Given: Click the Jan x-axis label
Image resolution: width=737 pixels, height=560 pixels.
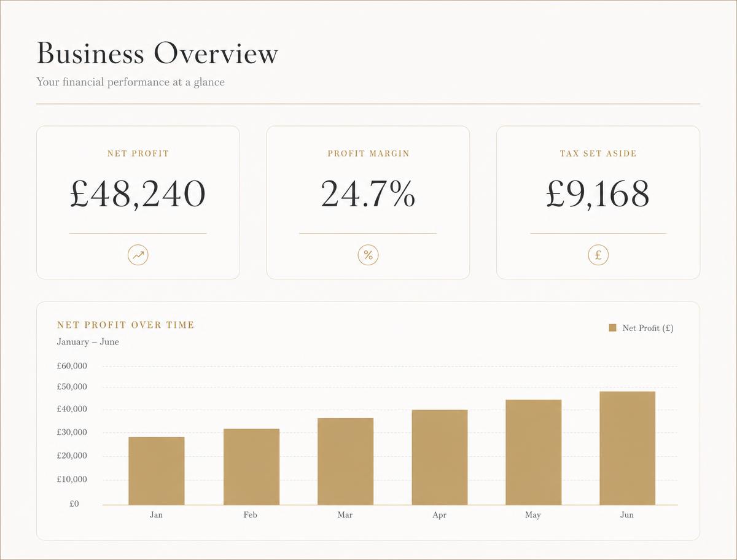Looking at the screenshot, I should [157, 515].
